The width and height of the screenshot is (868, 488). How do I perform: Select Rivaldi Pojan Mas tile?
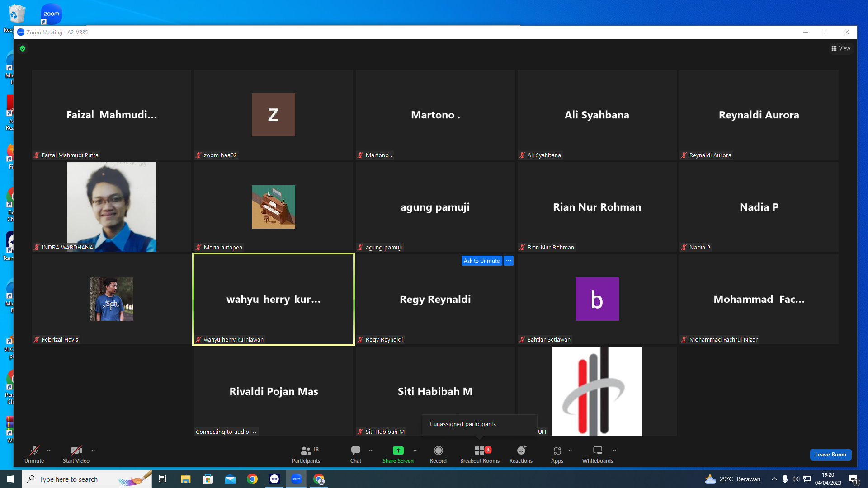(274, 391)
